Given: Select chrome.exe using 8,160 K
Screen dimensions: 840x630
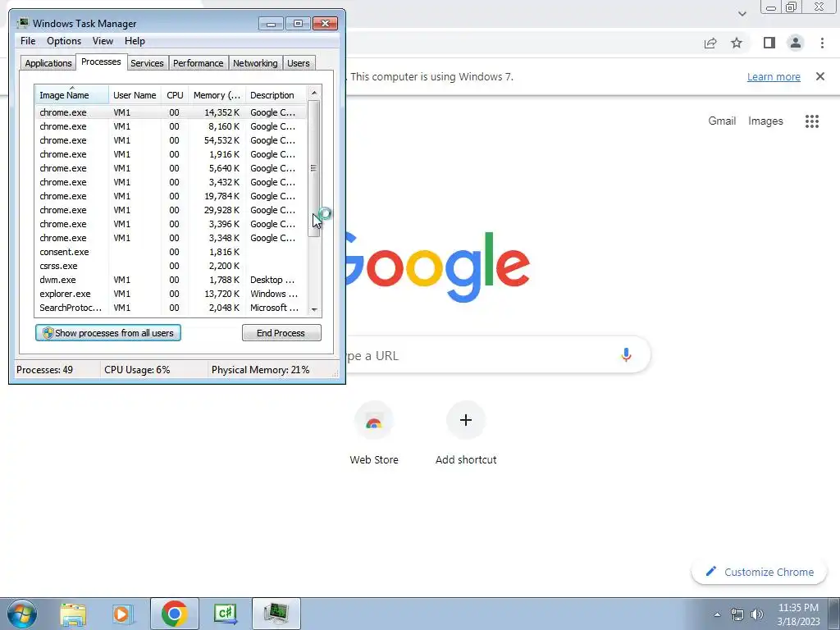Looking at the screenshot, I should [x=171, y=126].
